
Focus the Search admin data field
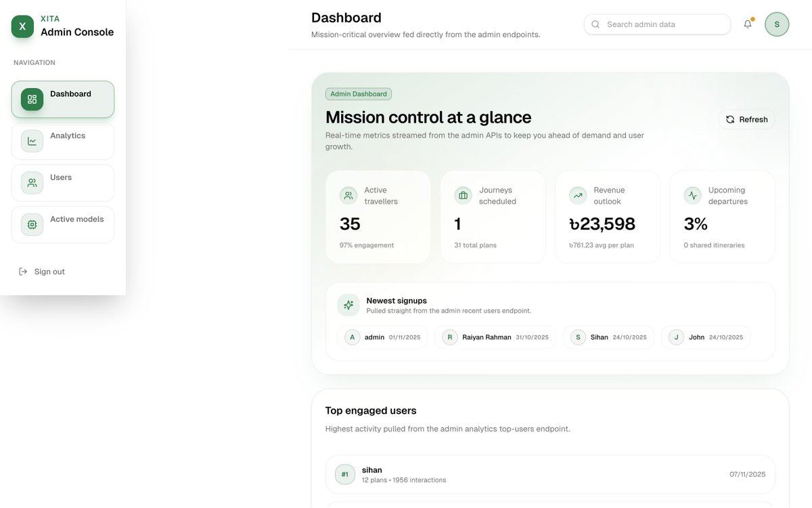(x=658, y=24)
